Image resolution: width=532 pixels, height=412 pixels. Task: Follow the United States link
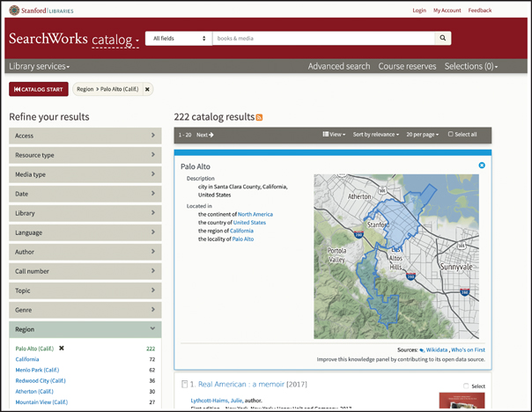249,223
